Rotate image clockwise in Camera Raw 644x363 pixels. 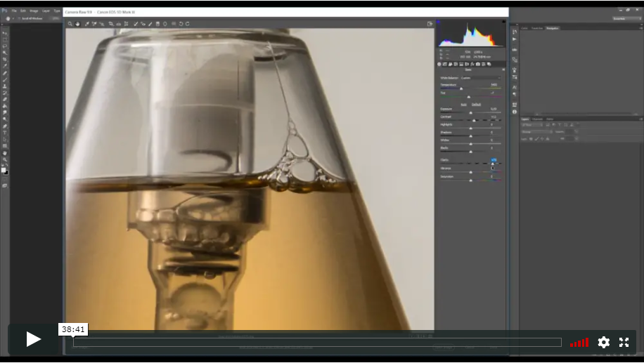click(x=188, y=24)
